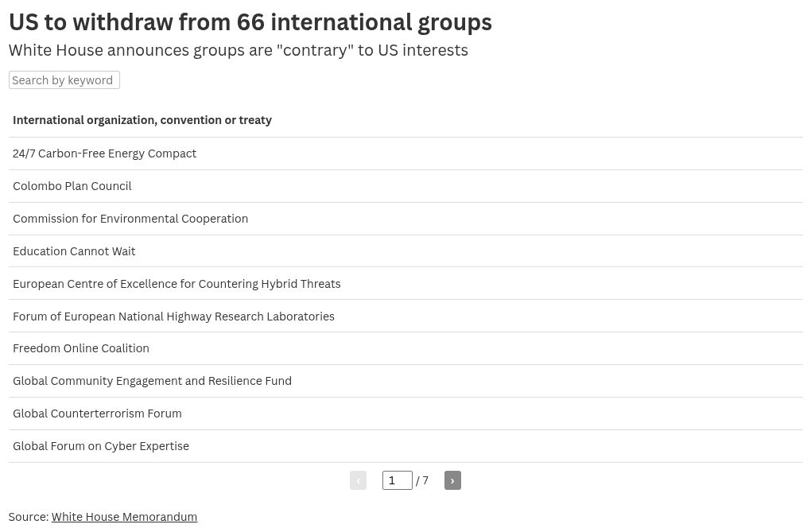The height and width of the screenshot is (532, 811).
Task: Select the Colombo Plan Council row
Action: click(x=72, y=186)
